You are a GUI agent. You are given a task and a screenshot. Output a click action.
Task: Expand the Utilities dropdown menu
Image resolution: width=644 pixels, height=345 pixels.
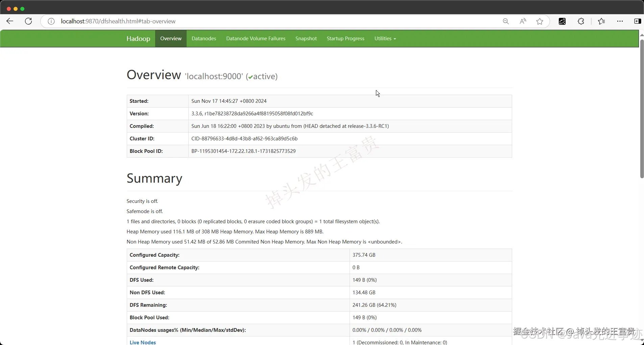click(385, 39)
